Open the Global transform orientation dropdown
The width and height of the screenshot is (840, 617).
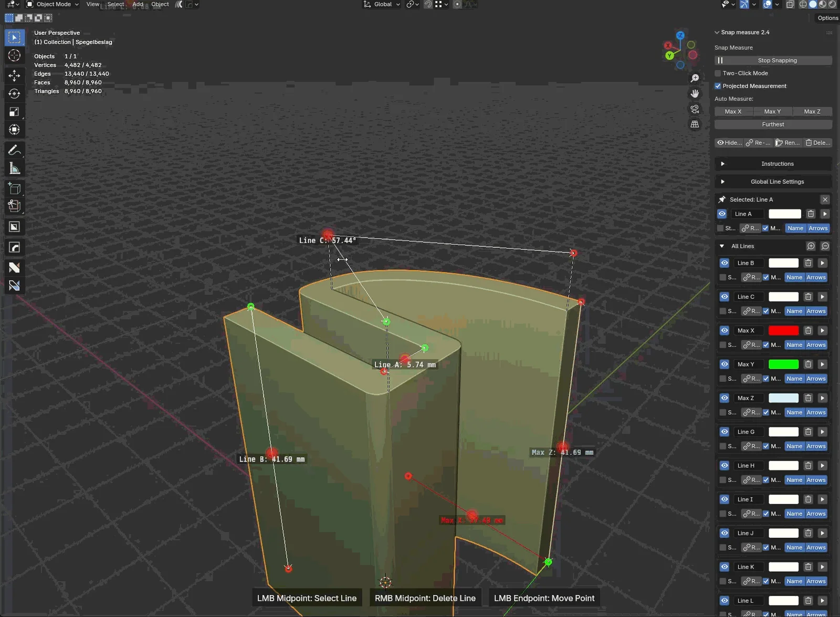[382, 4]
